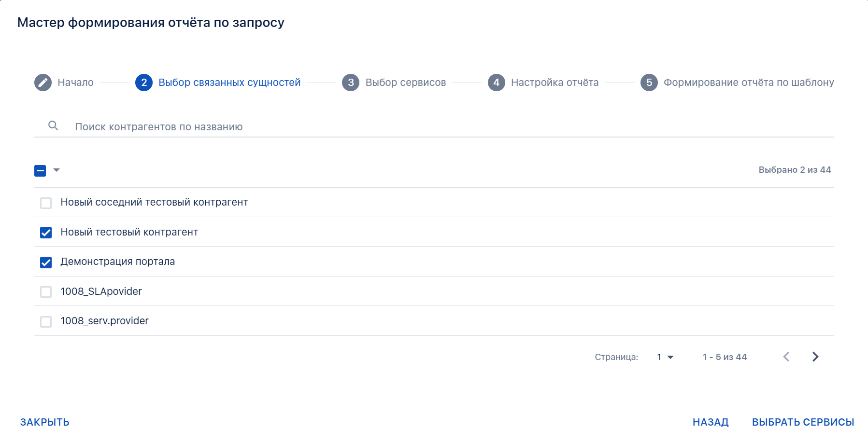Viewport: 868px width, 443px height.
Task: Click the search magnifier icon
Action: tap(53, 126)
